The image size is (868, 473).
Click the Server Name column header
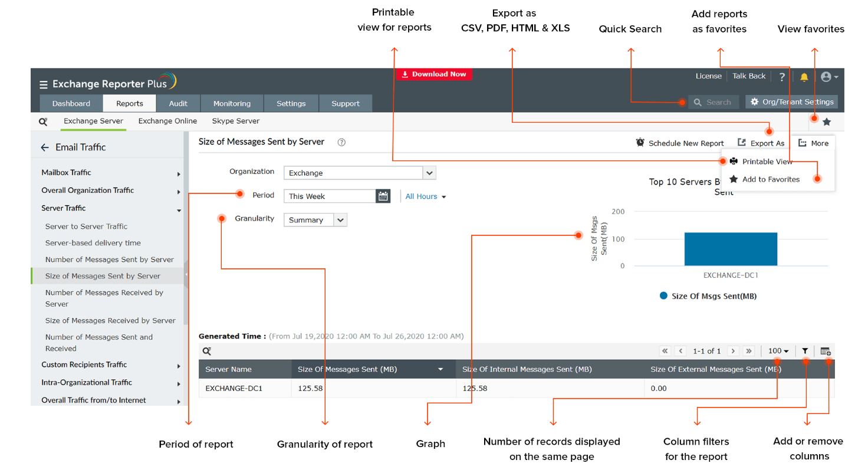[245, 370]
